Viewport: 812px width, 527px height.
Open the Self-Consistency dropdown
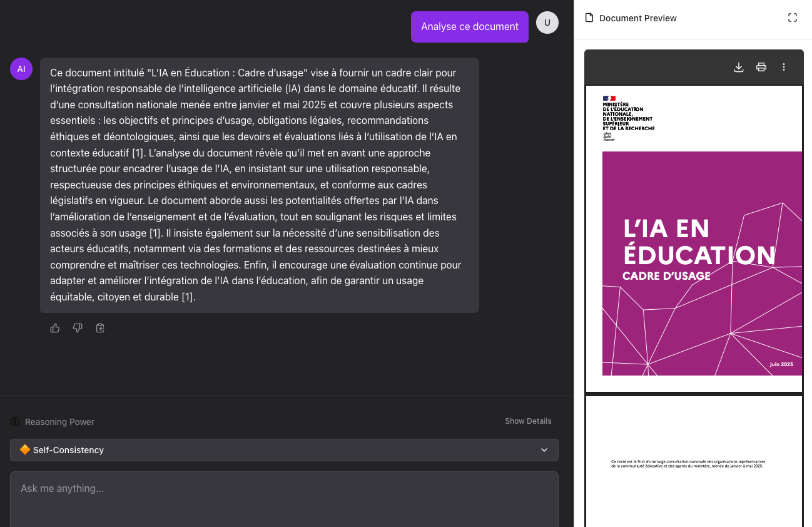tap(284, 450)
